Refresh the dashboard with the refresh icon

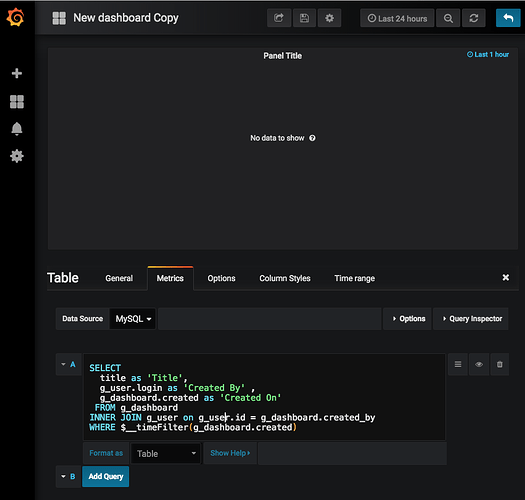pos(473,18)
